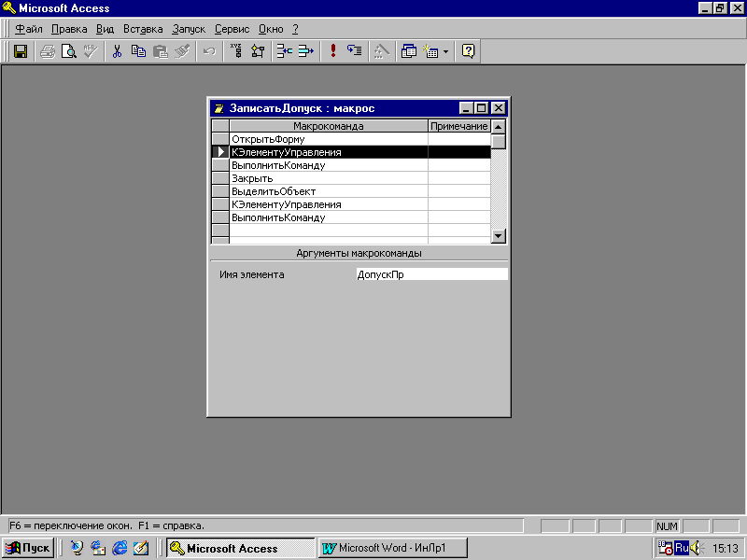Viewport: 747px width, 560px height.
Task: Click the Примечание column header
Action: [459, 126]
